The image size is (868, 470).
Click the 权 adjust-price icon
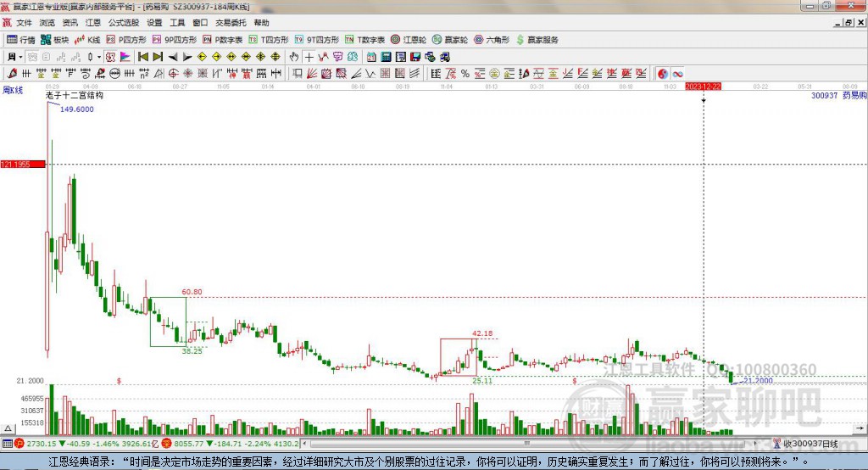pos(110,57)
